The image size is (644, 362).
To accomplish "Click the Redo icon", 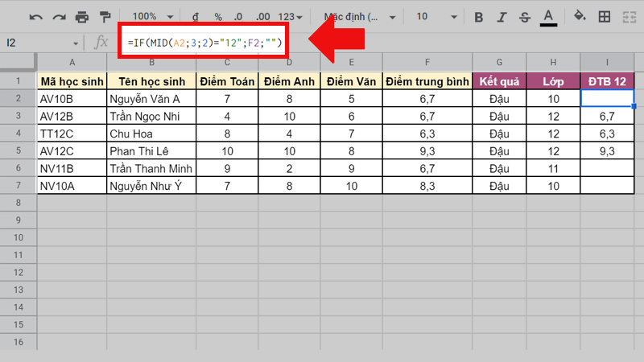I will [59, 17].
